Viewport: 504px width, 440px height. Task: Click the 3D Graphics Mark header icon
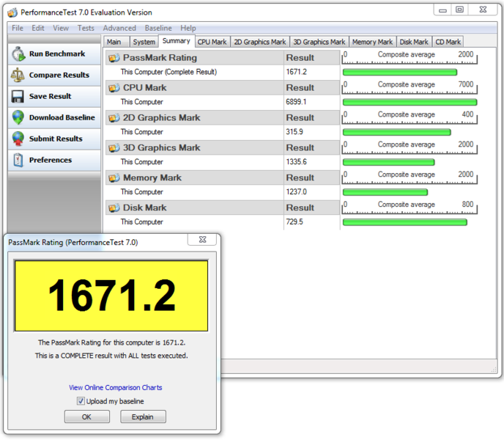point(114,147)
